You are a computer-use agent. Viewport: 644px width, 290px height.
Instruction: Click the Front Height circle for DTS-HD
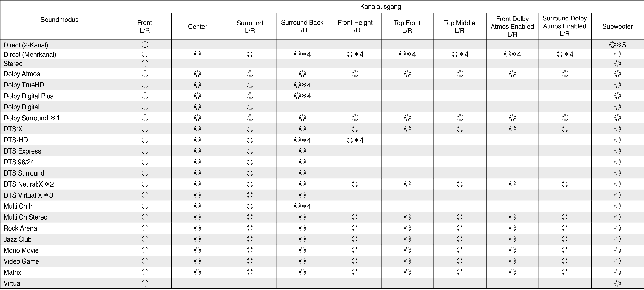click(x=350, y=140)
